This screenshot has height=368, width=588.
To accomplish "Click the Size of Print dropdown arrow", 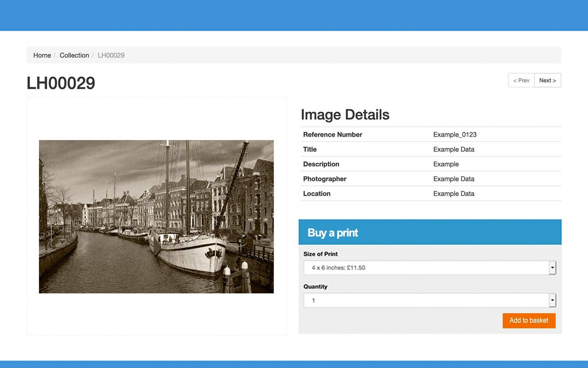I will tap(552, 268).
